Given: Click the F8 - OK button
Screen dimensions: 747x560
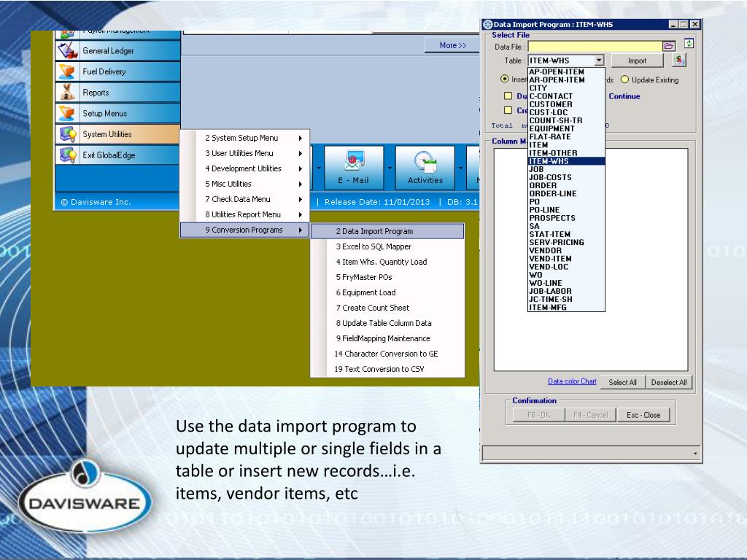Looking at the screenshot, I should (539, 415).
